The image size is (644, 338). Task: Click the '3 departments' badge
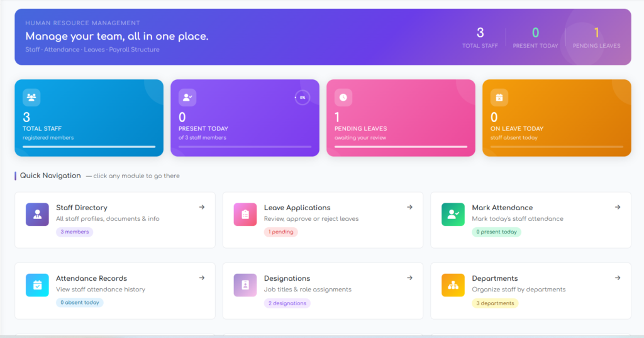coord(495,303)
